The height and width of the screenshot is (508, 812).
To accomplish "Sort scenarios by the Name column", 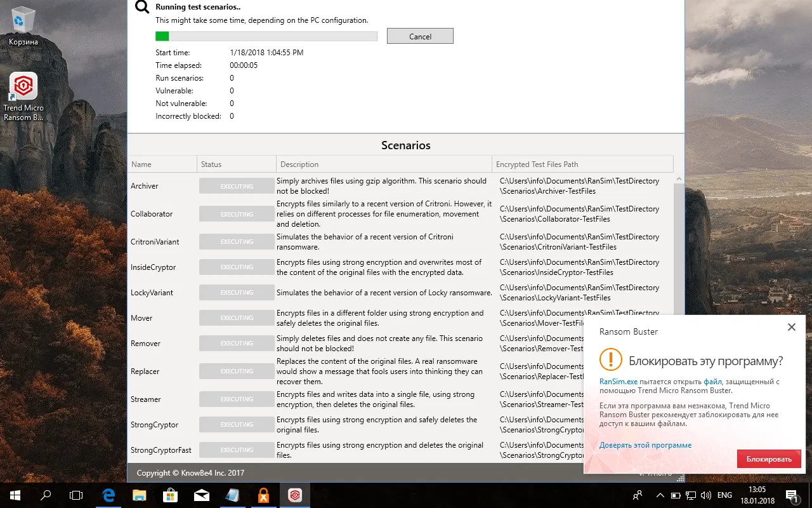I will coord(162,164).
